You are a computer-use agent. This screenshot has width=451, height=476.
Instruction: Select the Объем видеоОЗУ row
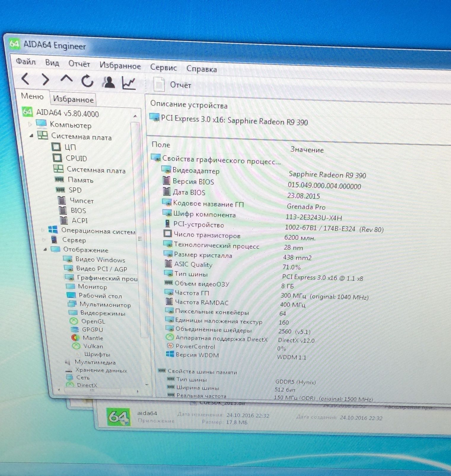coord(229,285)
